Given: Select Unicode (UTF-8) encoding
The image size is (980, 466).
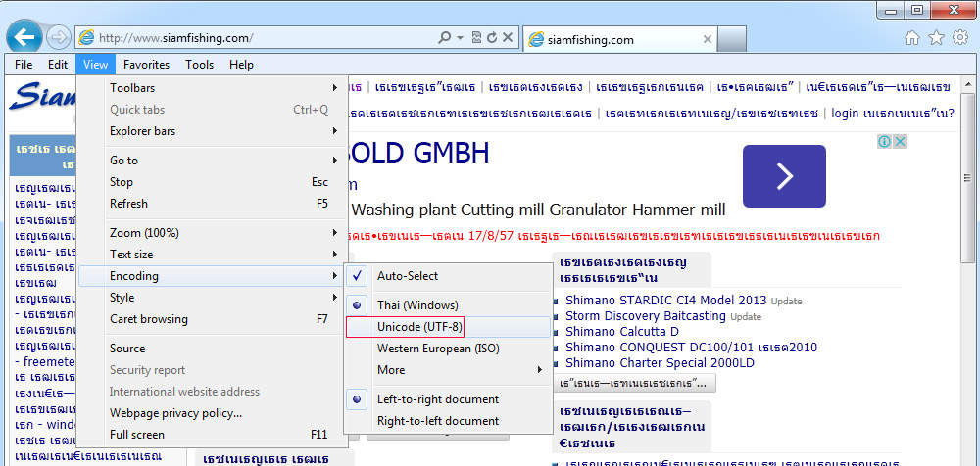Looking at the screenshot, I should tap(448, 327).
